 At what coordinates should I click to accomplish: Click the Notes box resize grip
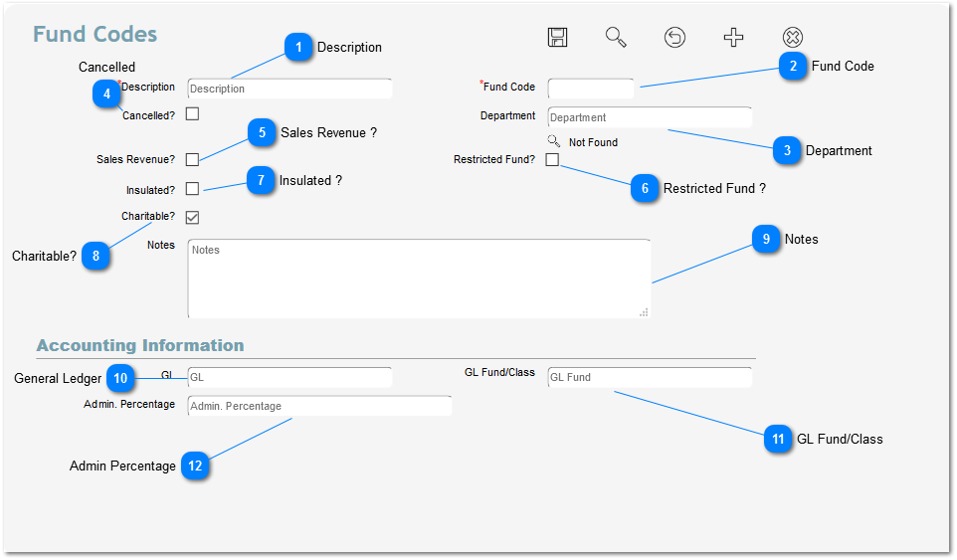click(x=644, y=311)
